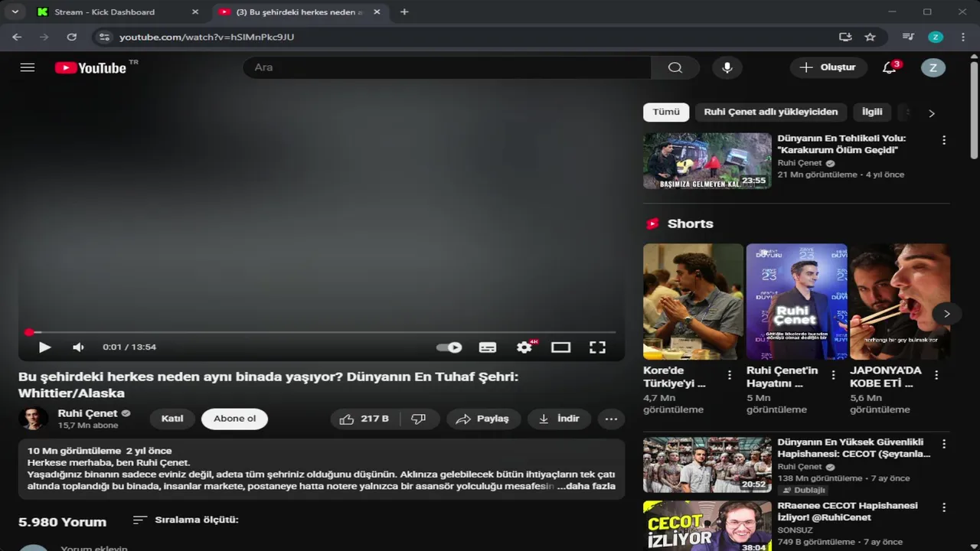Image resolution: width=980 pixels, height=551 pixels.
Task: Install or cast icon in address bar
Action: (x=845, y=37)
